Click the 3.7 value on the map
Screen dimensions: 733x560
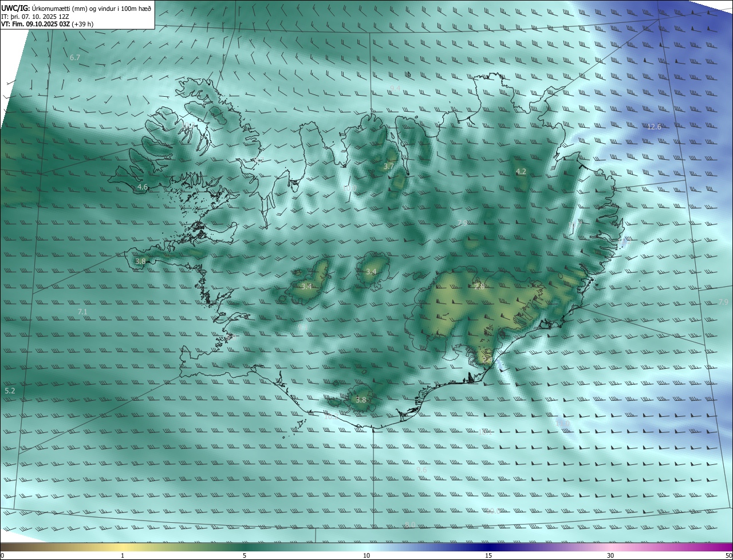point(389,166)
